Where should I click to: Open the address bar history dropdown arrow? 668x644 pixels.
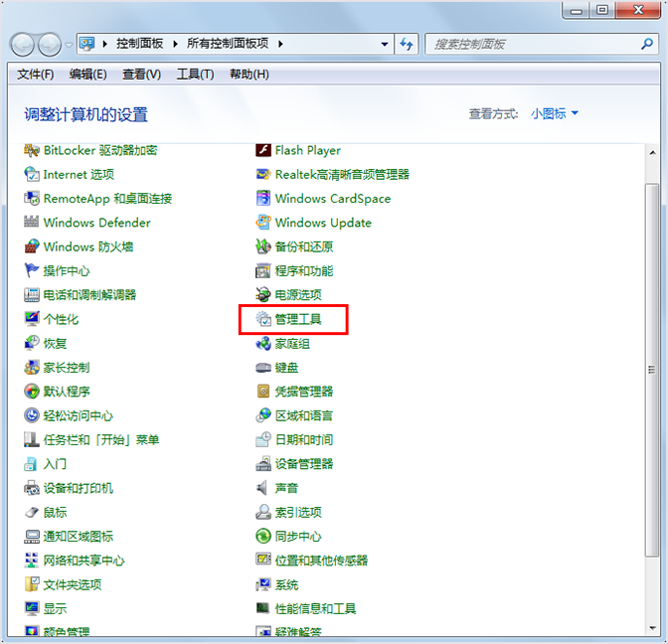click(x=385, y=44)
